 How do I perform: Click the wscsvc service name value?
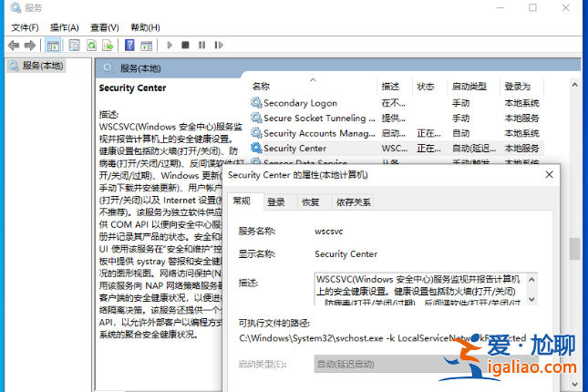[328, 232]
